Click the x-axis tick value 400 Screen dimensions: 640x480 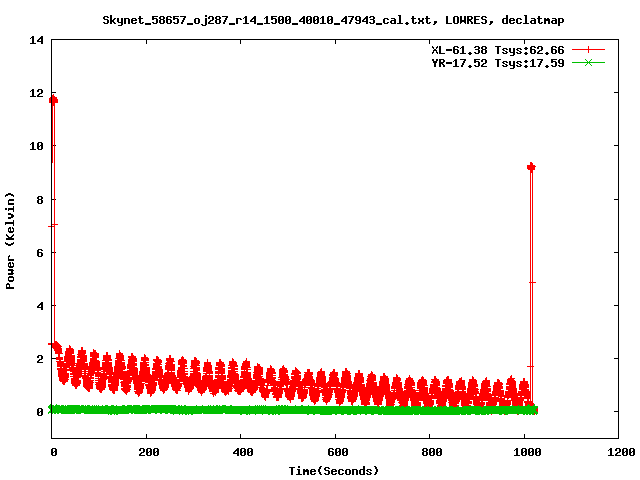click(242, 452)
